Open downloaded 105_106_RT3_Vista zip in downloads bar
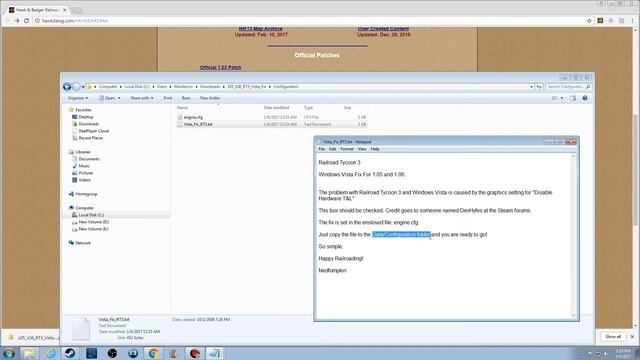Viewport: 640px width, 360px height. (33, 338)
